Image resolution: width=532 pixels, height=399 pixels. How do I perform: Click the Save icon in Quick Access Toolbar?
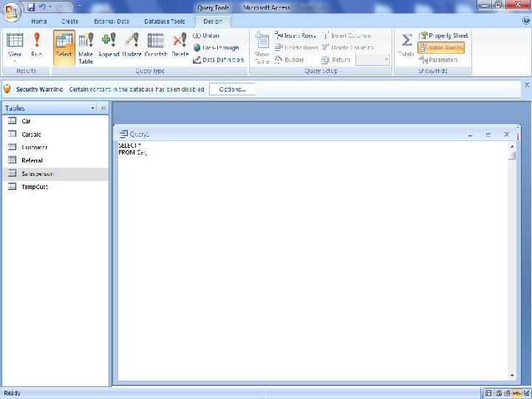(x=31, y=7)
